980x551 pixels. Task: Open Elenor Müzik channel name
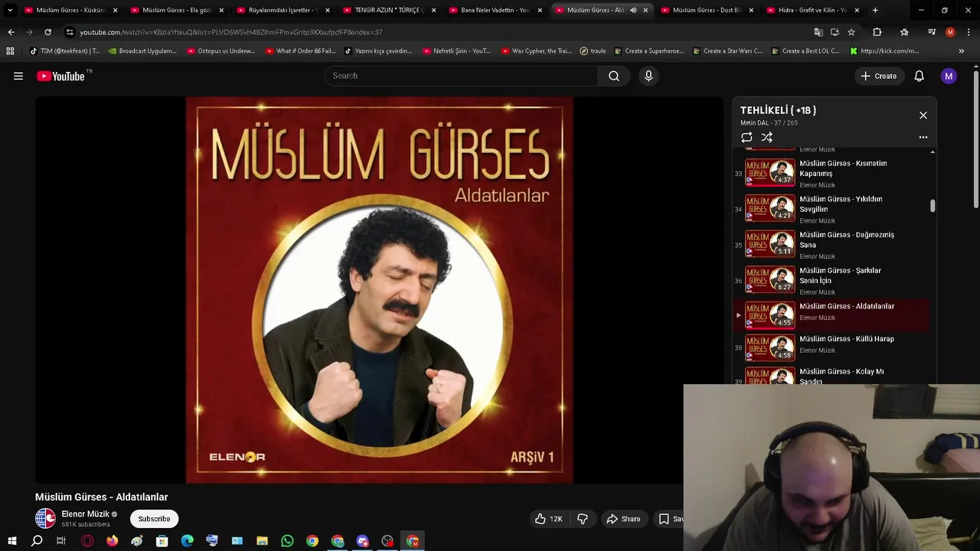point(85,514)
